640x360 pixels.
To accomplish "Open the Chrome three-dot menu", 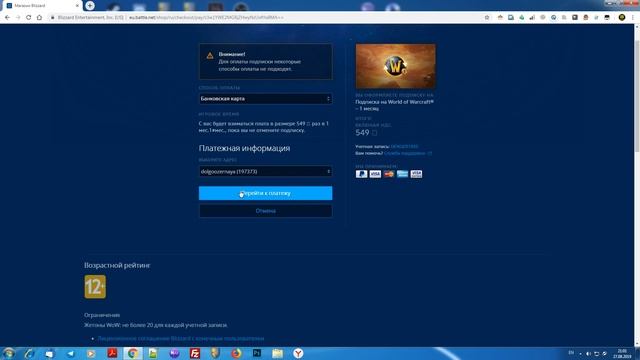I will tap(633, 18).
